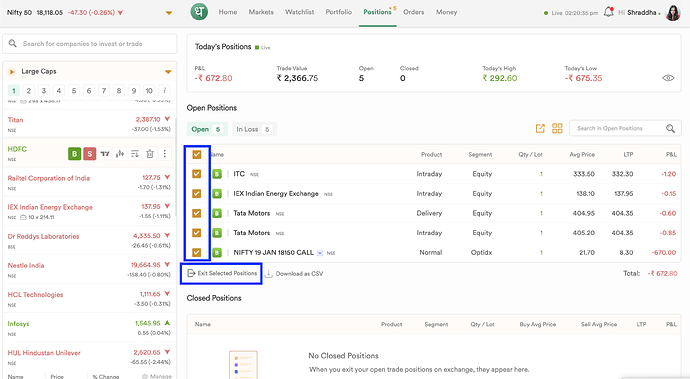690x379 pixels.
Task: Click the pop-out positions icon
Action: pyautogui.click(x=540, y=129)
